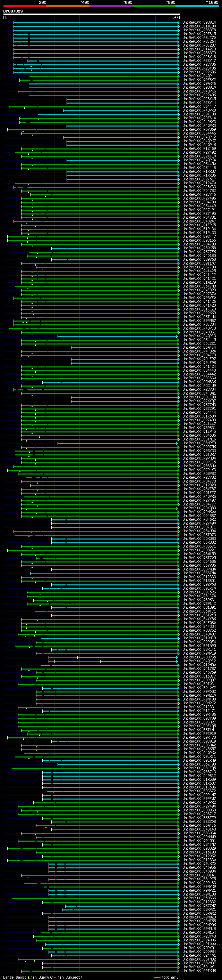This screenshot has width=222, height=980.
Task: Select the hit UniRef100_P24006
Action: (x=199, y=940)
